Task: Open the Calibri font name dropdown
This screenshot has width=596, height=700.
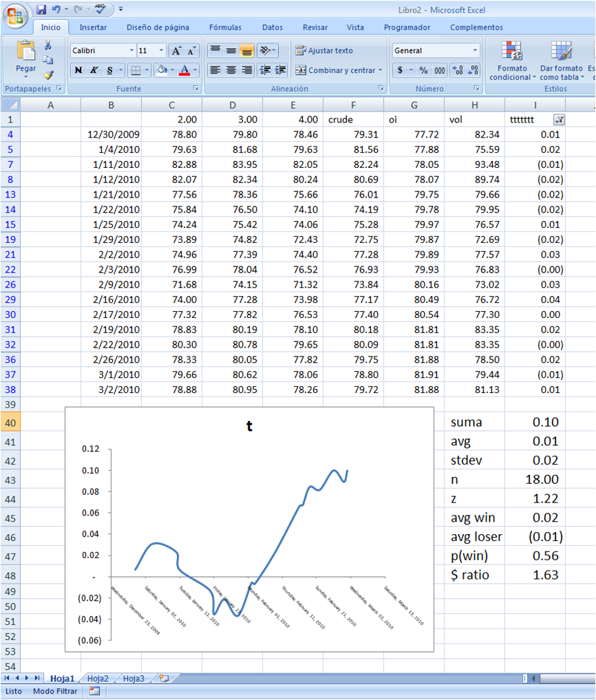Action: point(131,51)
